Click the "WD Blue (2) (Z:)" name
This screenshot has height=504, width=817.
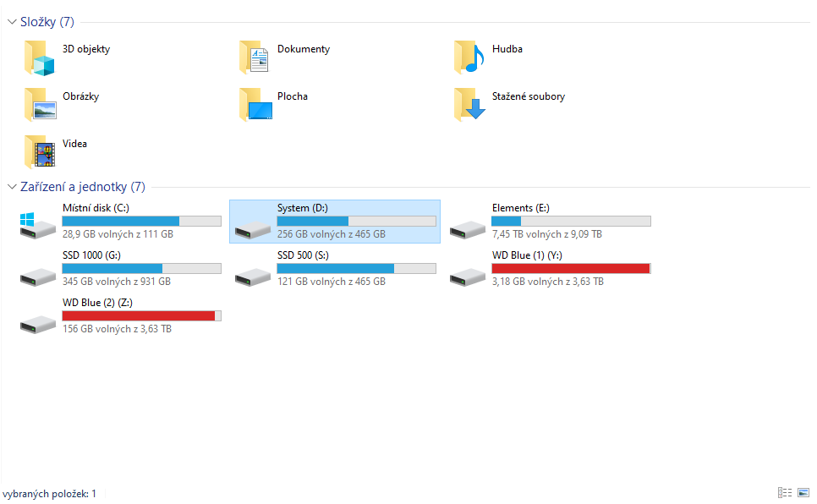point(97,303)
